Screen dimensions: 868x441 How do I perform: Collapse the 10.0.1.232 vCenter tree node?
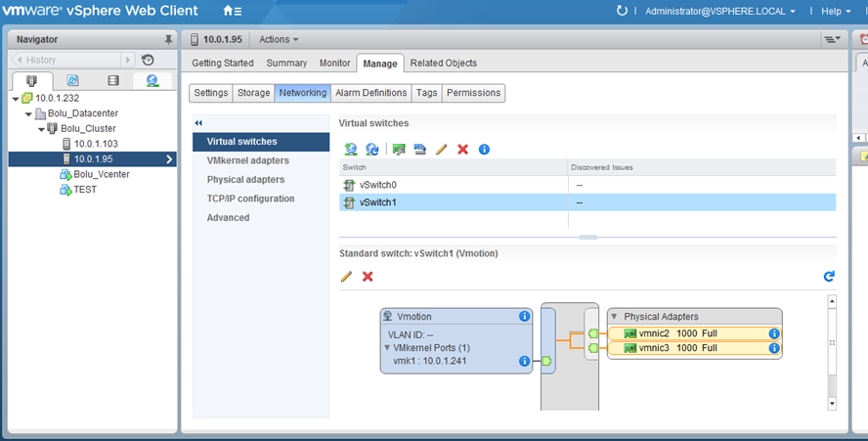(x=16, y=99)
